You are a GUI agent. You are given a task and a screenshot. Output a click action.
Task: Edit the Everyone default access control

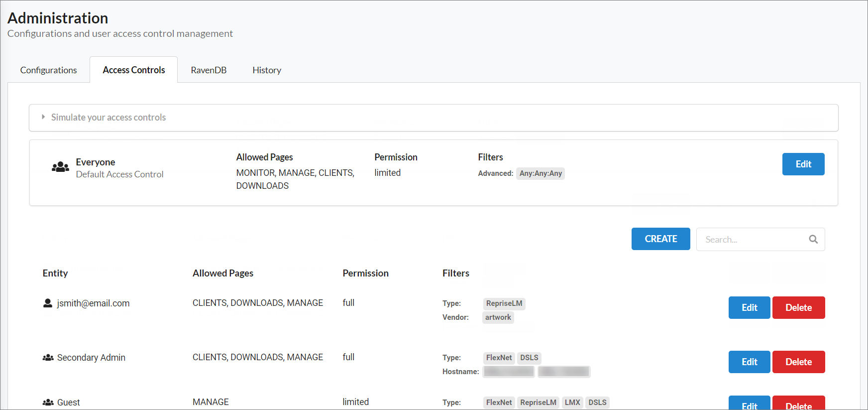point(803,164)
